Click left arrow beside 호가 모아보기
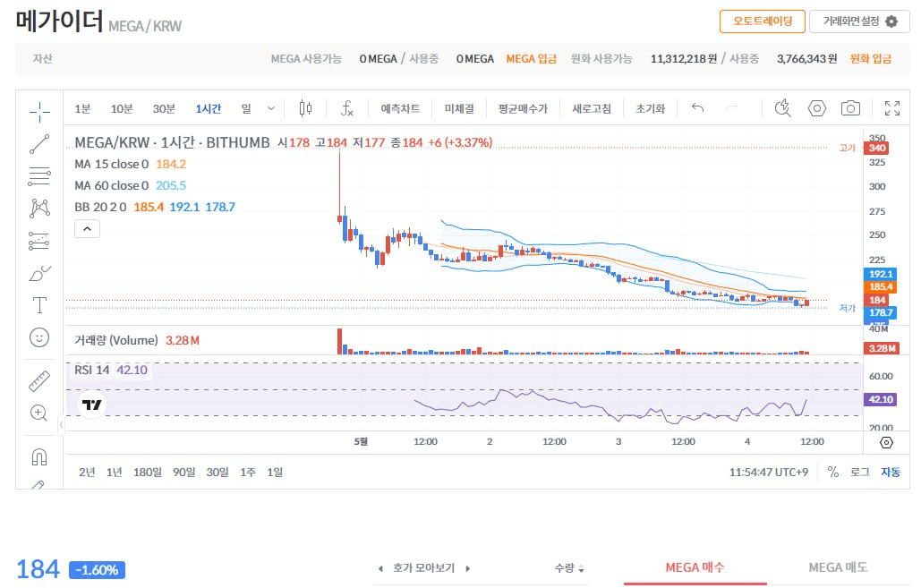 380,568
